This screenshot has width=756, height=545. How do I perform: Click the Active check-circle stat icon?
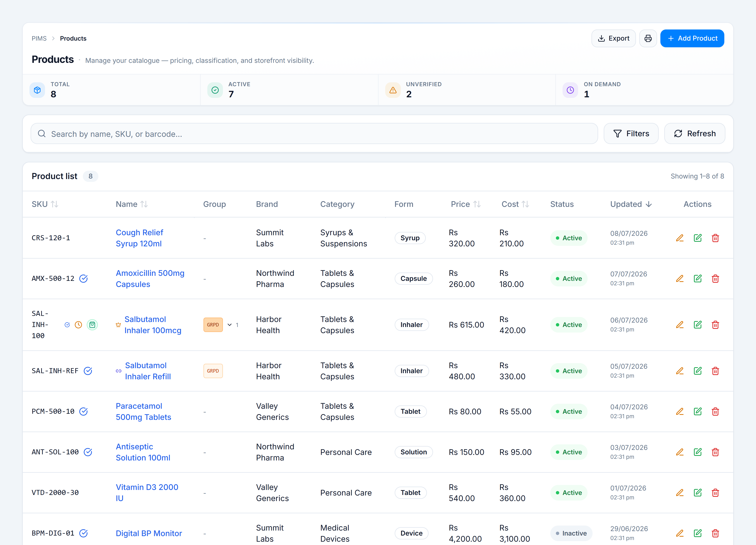coord(215,90)
